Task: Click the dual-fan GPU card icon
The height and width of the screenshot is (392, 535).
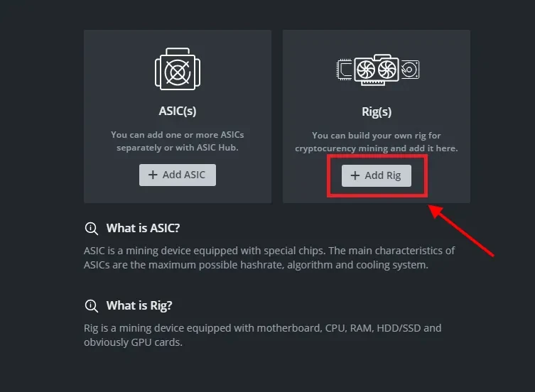Action: (x=377, y=69)
